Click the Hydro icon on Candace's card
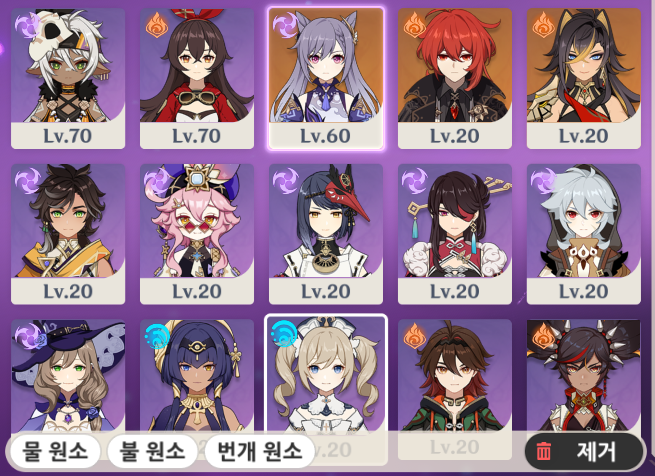The image size is (655, 476). [x=157, y=336]
